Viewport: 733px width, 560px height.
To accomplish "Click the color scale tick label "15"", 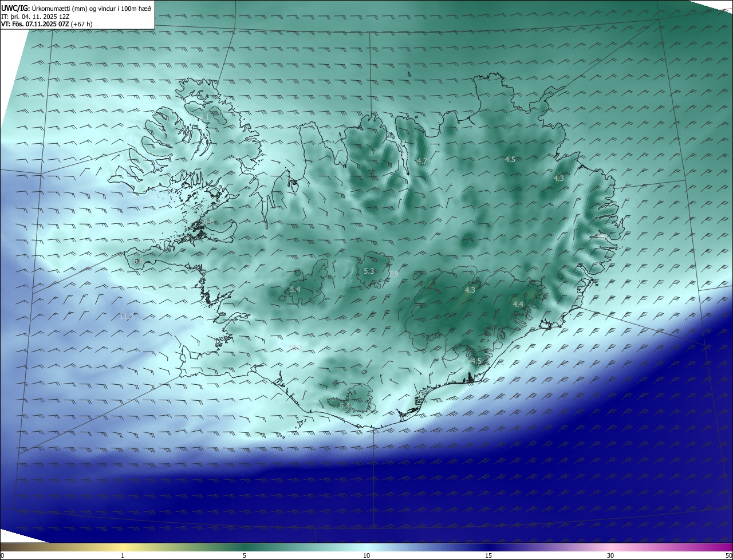I will [x=488, y=555].
